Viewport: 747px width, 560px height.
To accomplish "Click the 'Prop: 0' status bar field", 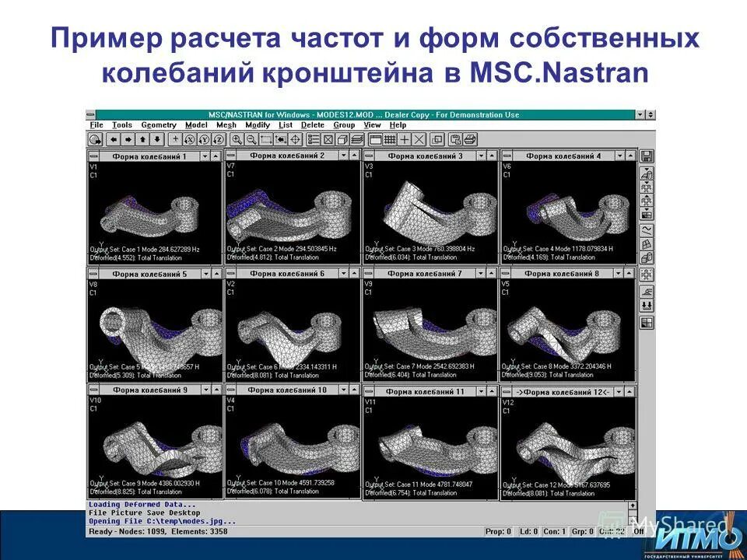I will (x=498, y=531).
